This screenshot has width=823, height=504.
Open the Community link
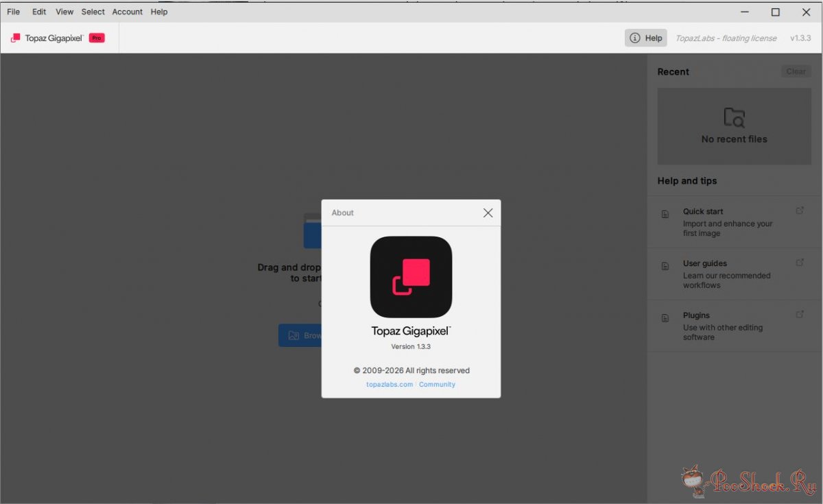pos(437,385)
